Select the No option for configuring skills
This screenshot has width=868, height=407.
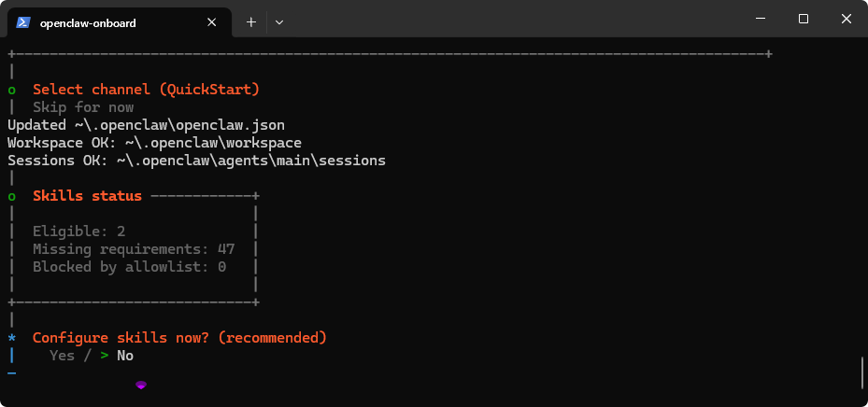[x=125, y=356]
